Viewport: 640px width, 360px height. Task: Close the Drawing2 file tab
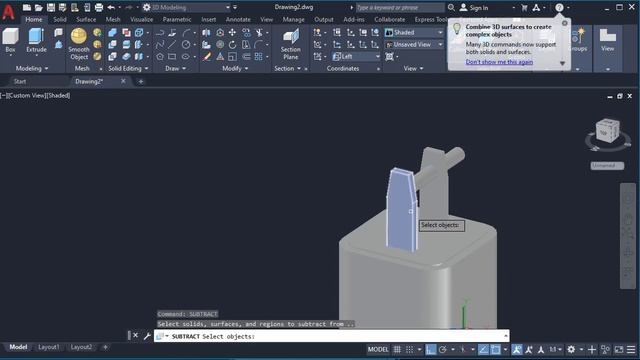123,81
